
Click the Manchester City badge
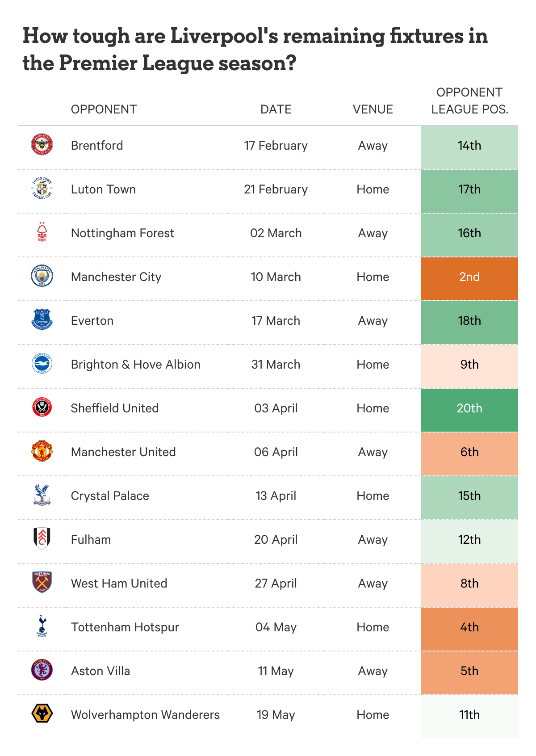tap(42, 276)
